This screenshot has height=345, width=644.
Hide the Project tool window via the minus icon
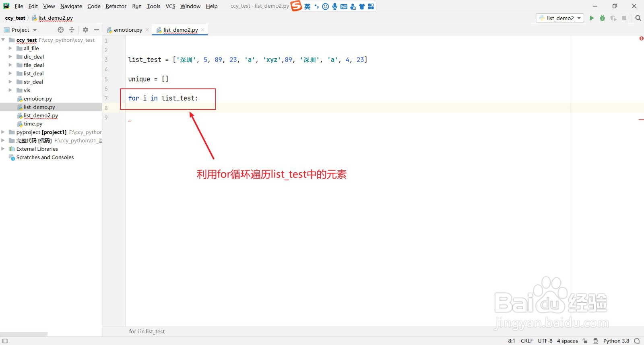point(97,30)
